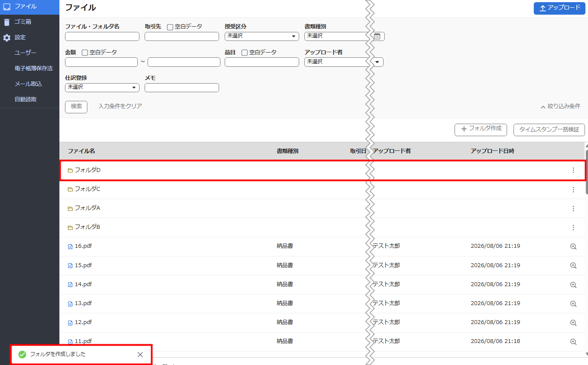
Task: Click the folder icon beside フォルダD
Action: [x=70, y=170]
